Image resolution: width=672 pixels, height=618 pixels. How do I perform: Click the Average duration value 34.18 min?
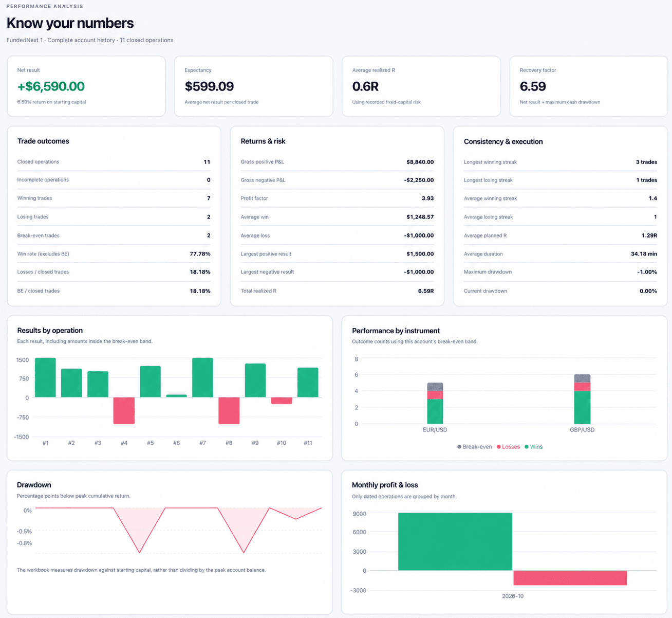644,254
